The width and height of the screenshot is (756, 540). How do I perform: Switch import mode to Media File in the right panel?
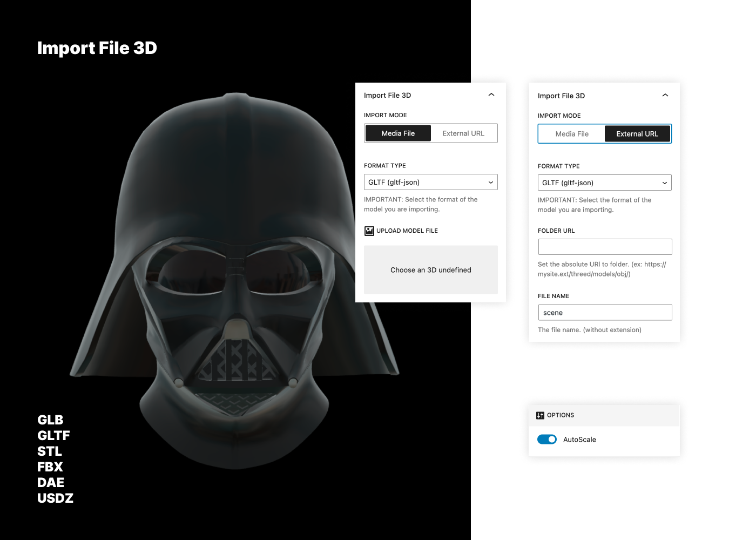[x=572, y=133]
